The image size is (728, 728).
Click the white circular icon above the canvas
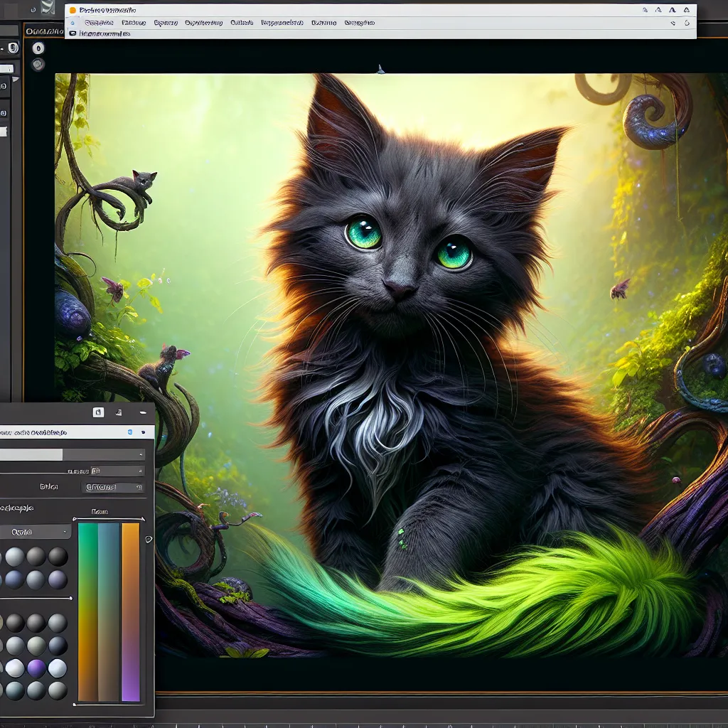click(x=38, y=48)
